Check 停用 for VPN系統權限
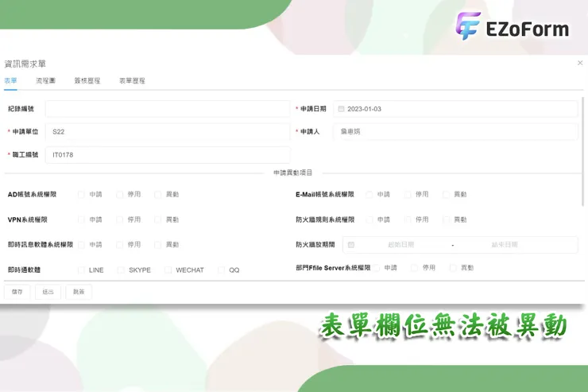Screen dimensions: 588x392 click(x=120, y=219)
